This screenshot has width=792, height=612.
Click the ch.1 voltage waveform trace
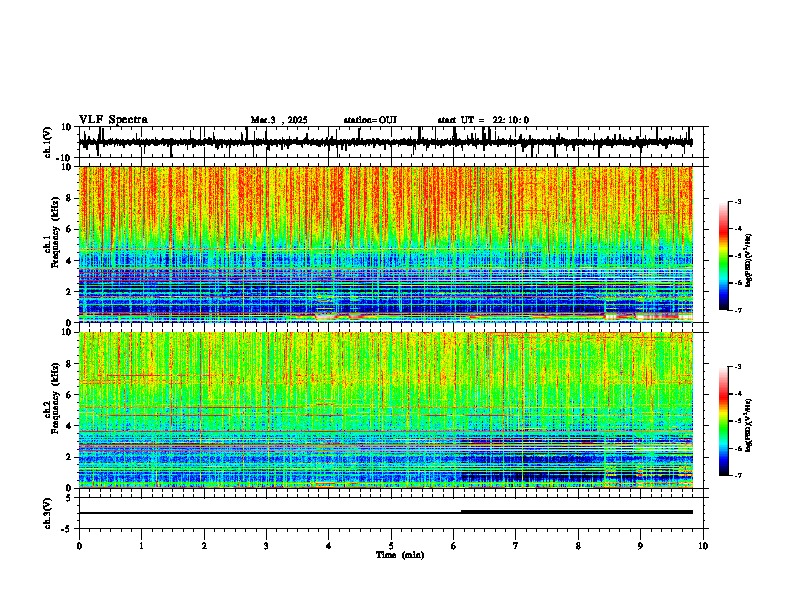pyautogui.click(x=385, y=142)
